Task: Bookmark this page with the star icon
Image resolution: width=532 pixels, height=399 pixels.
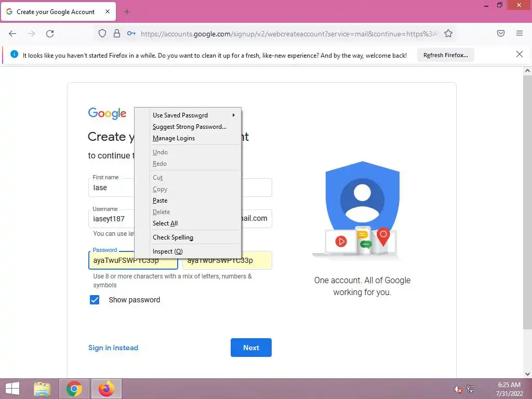Action: [x=448, y=33]
